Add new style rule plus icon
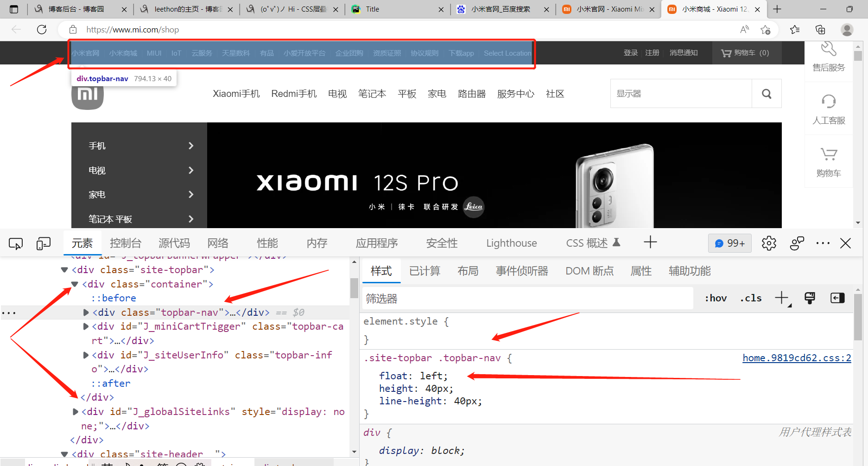The height and width of the screenshot is (466, 868). 782,298
